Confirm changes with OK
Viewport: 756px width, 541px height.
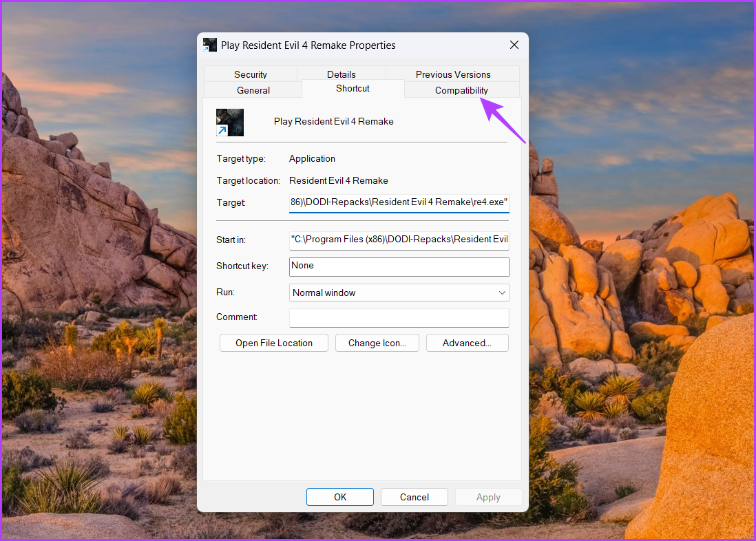[339, 496]
